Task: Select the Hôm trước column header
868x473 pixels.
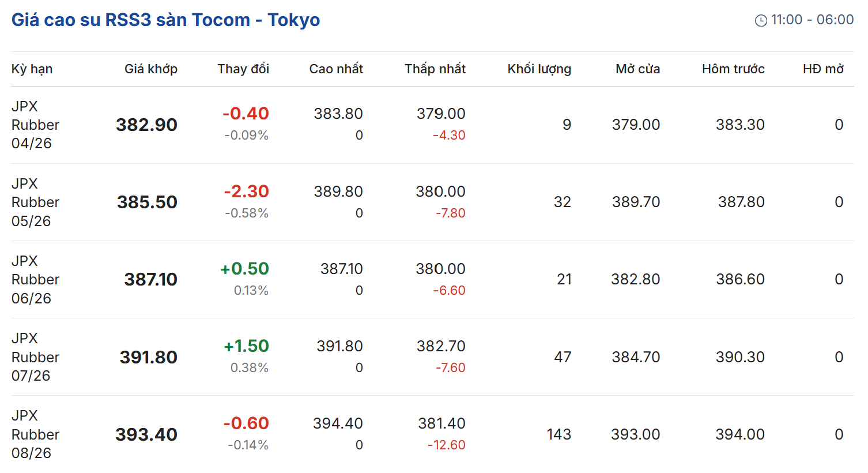Action: click(733, 69)
